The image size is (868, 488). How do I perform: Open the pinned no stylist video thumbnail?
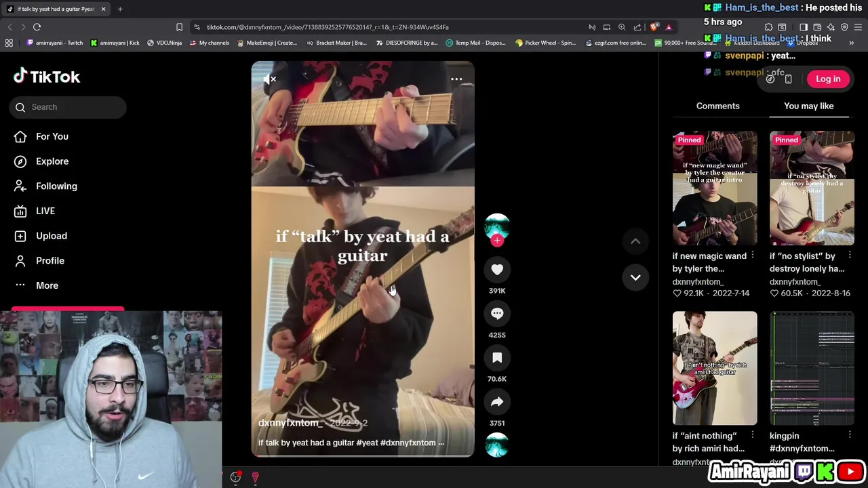point(812,188)
